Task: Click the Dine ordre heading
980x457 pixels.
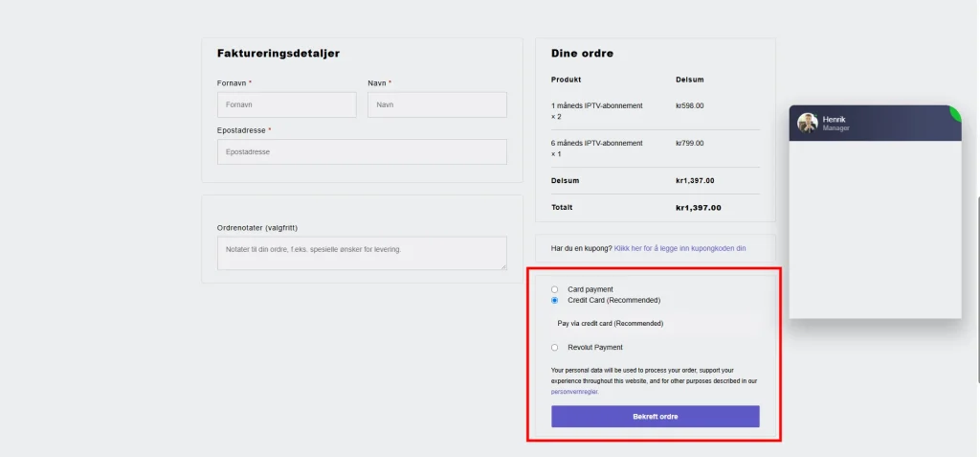Action: pyautogui.click(x=582, y=54)
